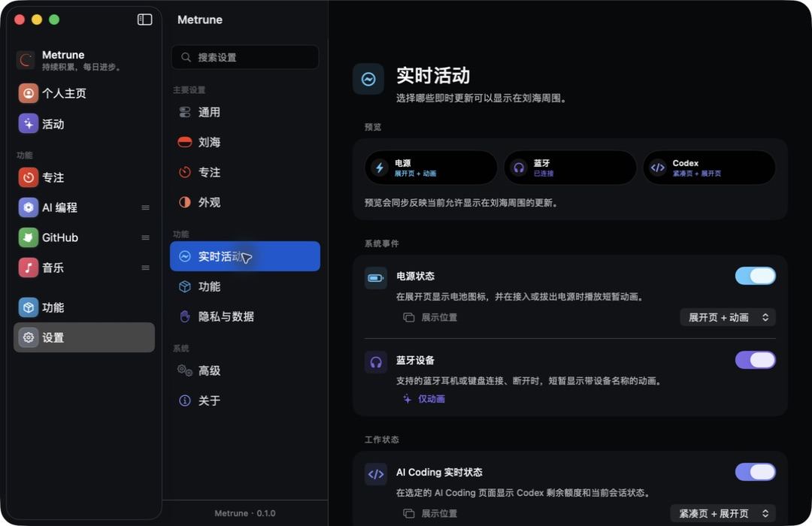The width and height of the screenshot is (812, 526).
Task: Open the GitHub sidebar icon
Action: pos(29,237)
